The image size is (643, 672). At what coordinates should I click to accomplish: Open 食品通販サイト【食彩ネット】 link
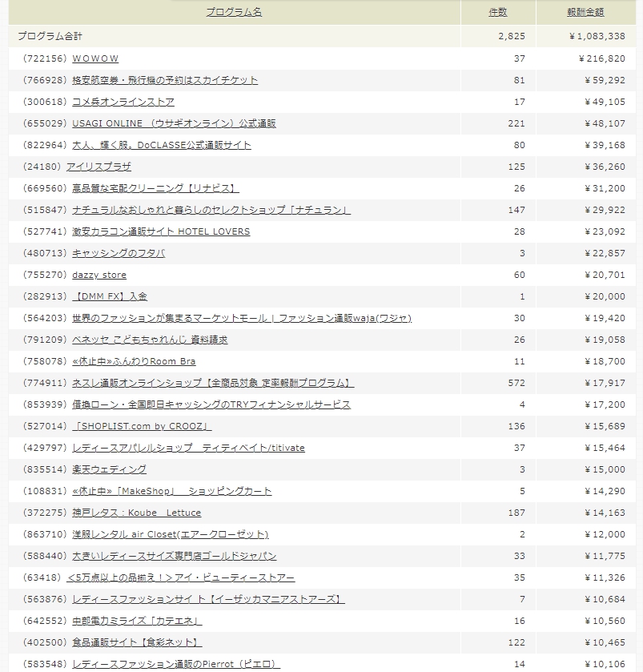click(x=137, y=643)
